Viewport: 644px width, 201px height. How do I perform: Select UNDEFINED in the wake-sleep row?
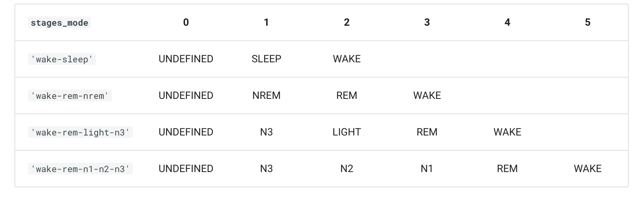pyautogui.click(x=186, y=59)
